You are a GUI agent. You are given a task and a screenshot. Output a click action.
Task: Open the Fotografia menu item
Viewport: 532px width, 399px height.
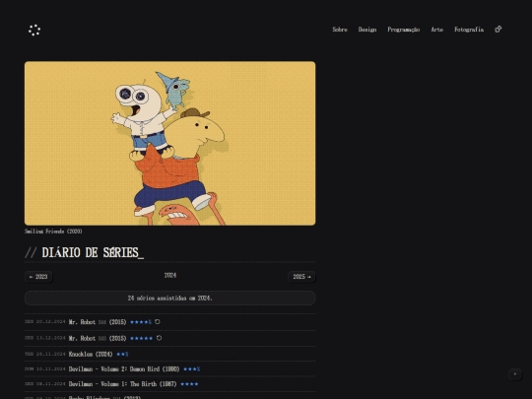469,30
